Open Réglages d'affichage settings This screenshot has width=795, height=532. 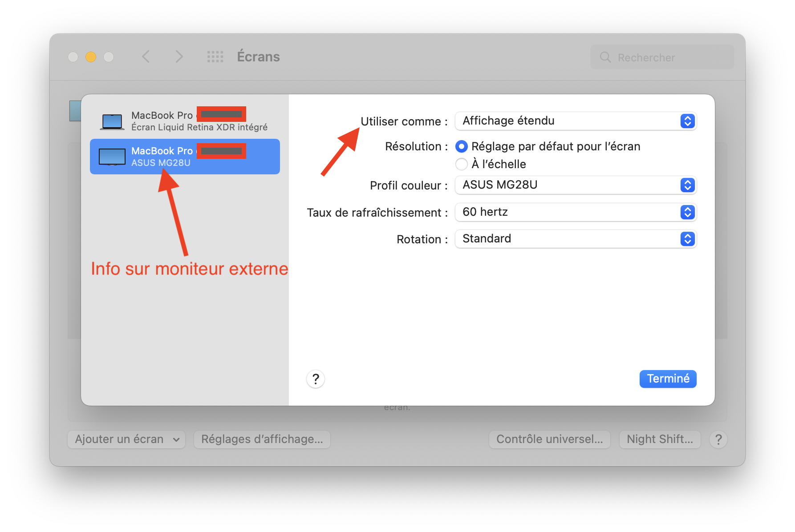[x=262, y=439]
